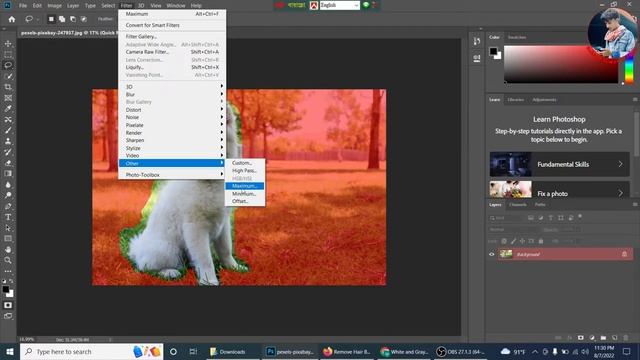Swap foreground and background colors in toolbox

tap(11, 281)
